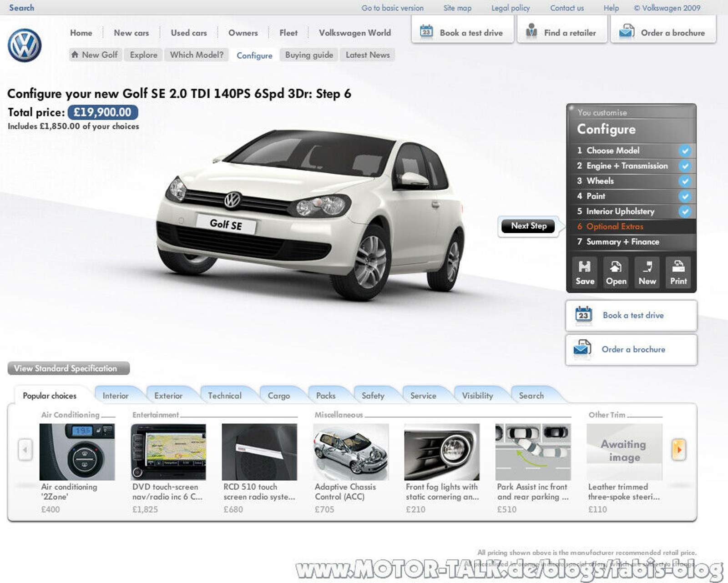This screenshot has height=583, width=728.
Task: Open the Volkswagen World menu
Action: (355, 33)
